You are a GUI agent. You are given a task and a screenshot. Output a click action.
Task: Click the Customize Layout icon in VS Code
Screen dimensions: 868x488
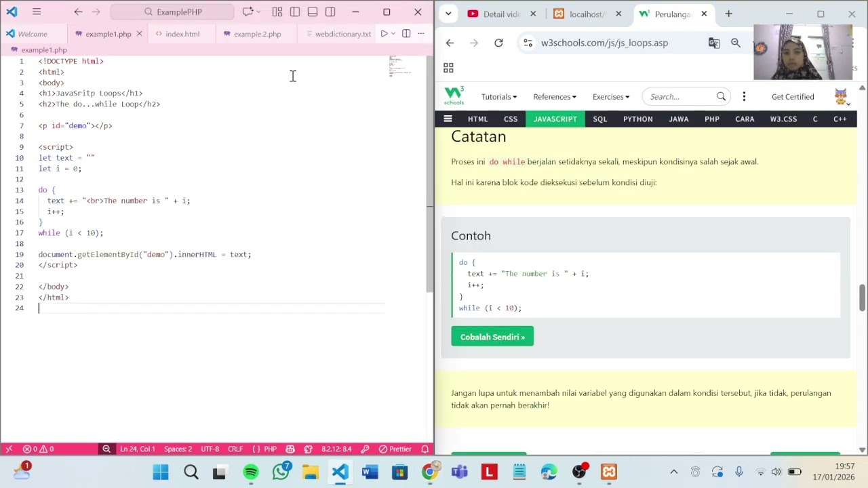pyautogui.click(x=277, y=12)
